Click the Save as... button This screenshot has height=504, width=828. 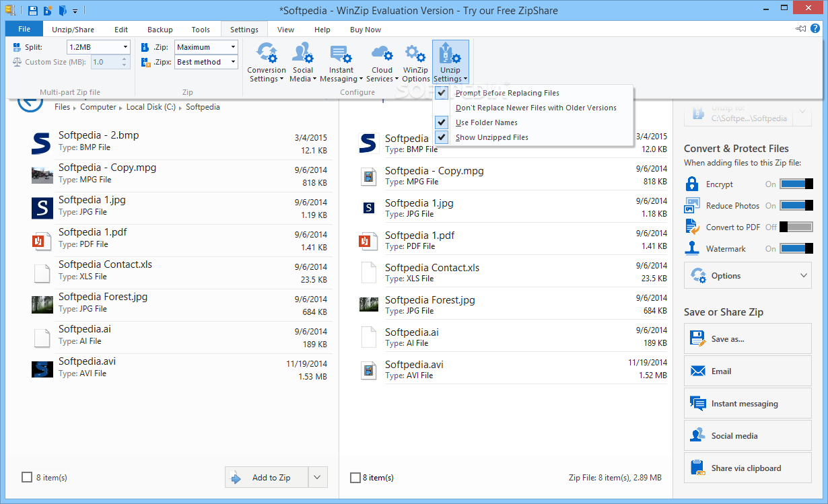pos(748,338)
